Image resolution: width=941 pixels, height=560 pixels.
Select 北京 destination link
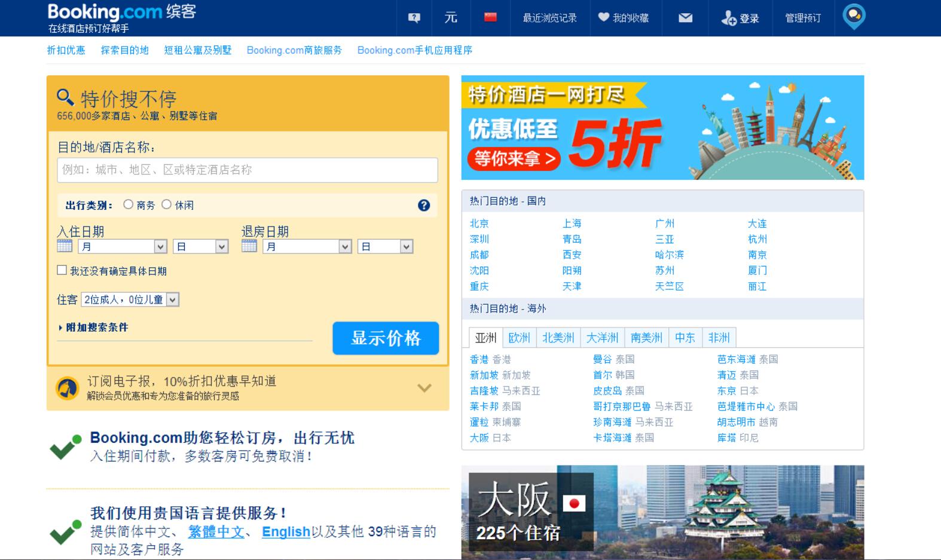pyautogui.click(x=479, y=224)
